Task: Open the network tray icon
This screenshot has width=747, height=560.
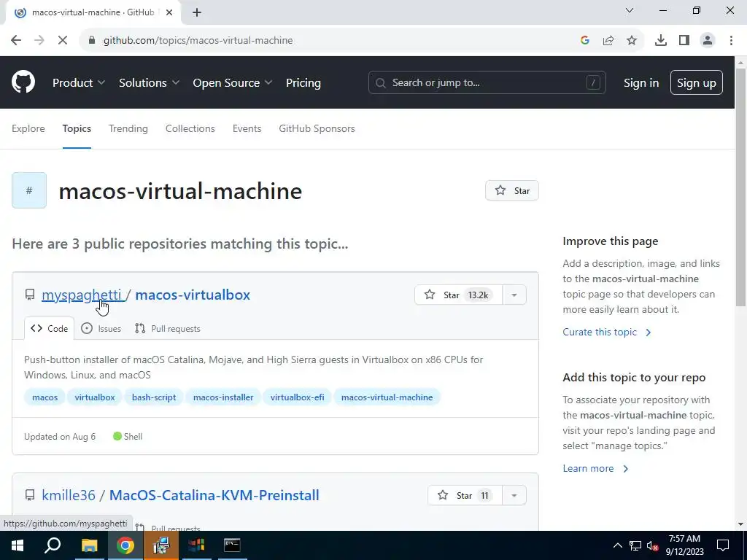Action: point(635,545)
